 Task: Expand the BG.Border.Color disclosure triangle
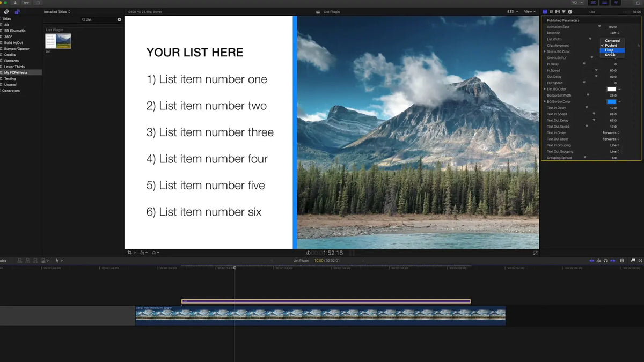pos(545,102)
